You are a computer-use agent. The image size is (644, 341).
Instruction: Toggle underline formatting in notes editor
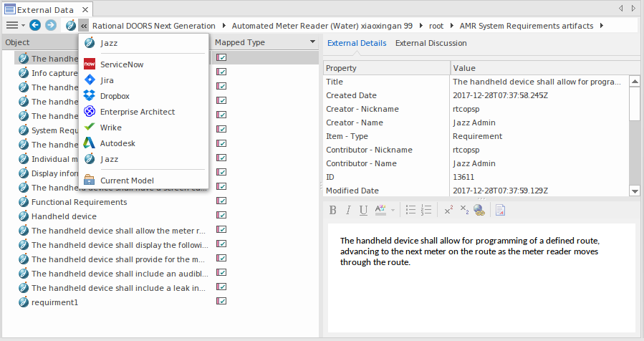point(363,211)
